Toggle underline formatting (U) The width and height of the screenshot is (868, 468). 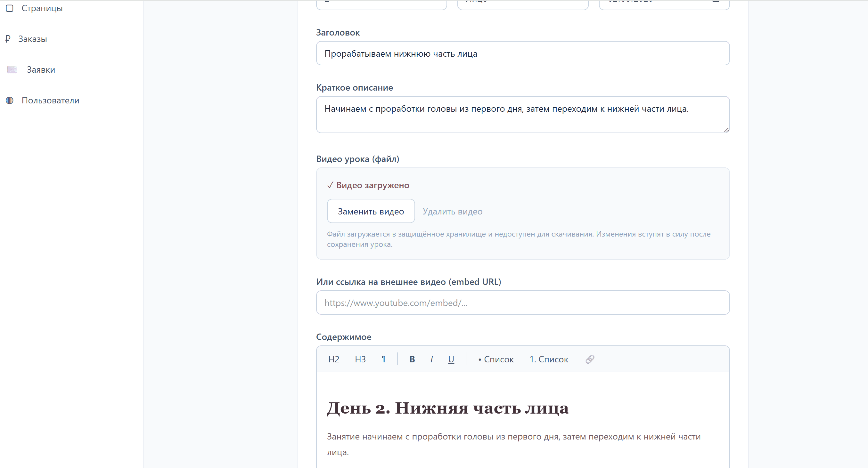click(451, 359)
